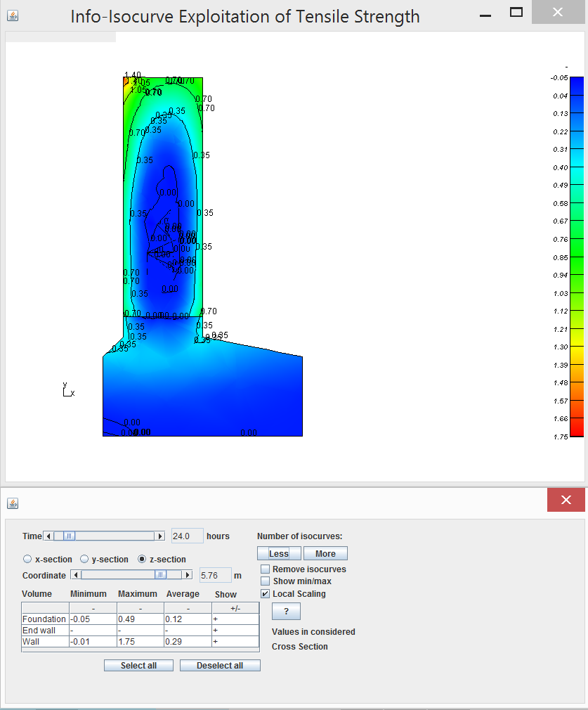This screenshot has width=588, height=710.
Task: Toggle the +/- Show header cell
Action: [235, 608]
